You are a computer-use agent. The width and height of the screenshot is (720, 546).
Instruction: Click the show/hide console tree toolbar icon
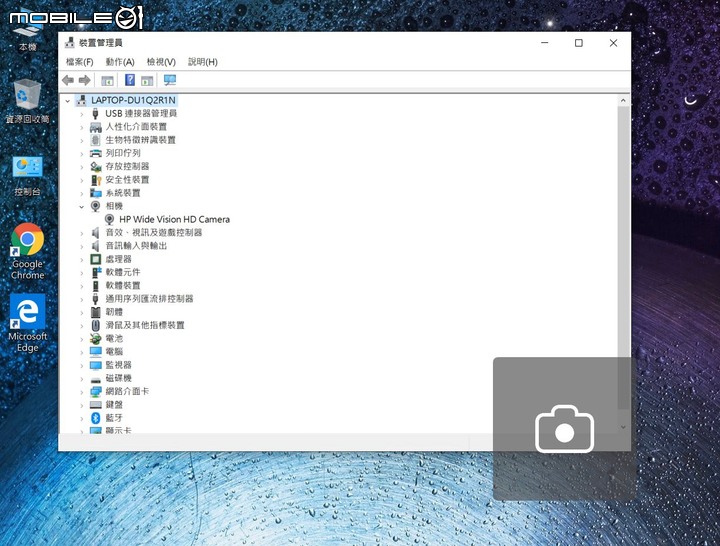coord(107,81)
